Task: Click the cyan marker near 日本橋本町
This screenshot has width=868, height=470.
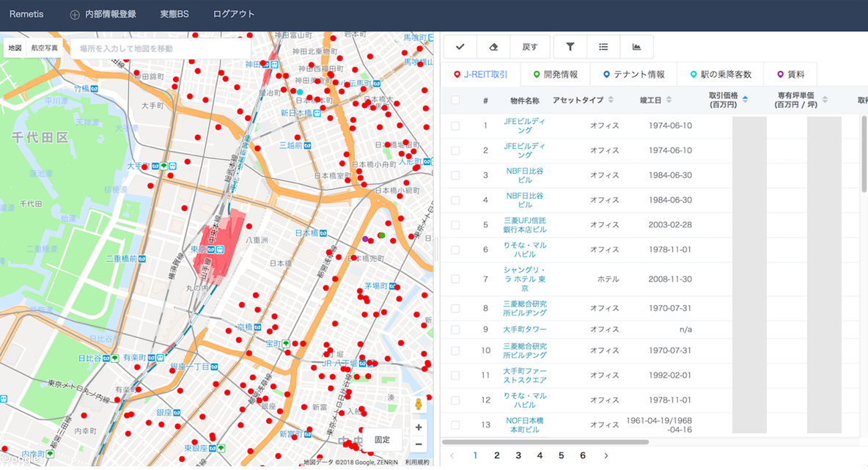Action: (x=300, y=92)
